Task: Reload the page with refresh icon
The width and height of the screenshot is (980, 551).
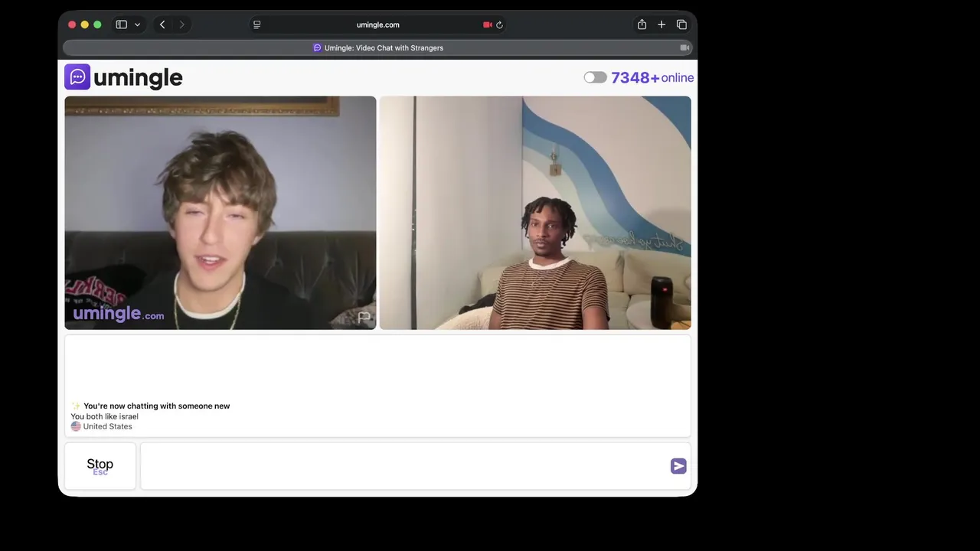Action: (x=499, y=24)
